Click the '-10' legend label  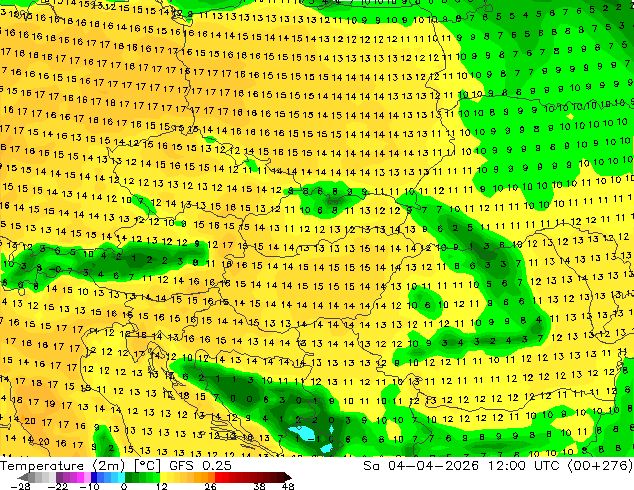click(x=89, y=486)
